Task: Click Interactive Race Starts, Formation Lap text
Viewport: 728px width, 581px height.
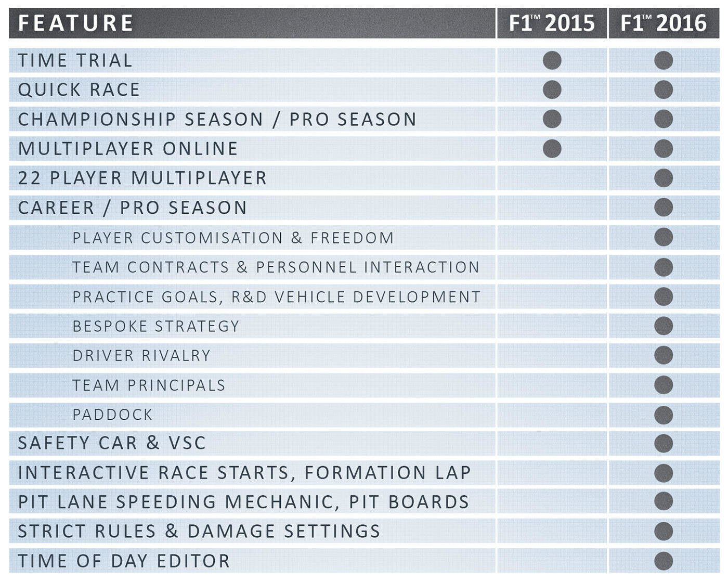Action: 244,473
